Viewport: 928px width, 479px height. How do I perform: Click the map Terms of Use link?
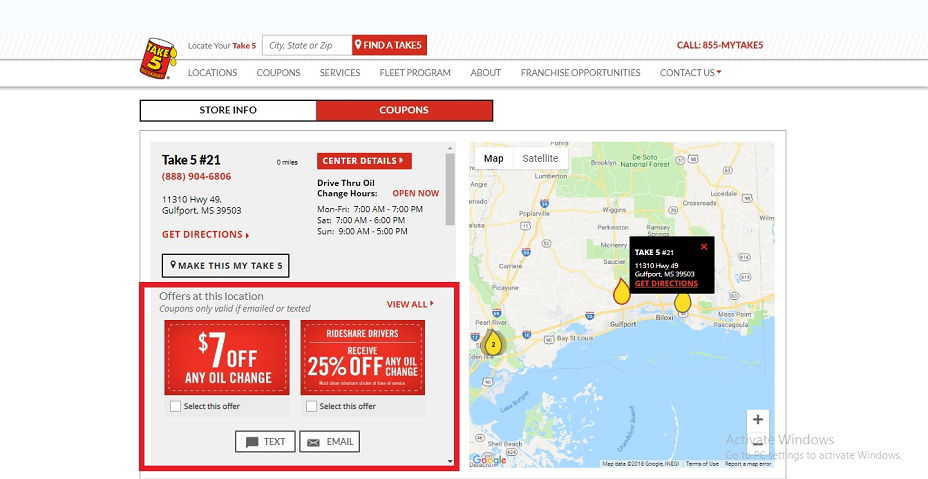coord(702,464)
